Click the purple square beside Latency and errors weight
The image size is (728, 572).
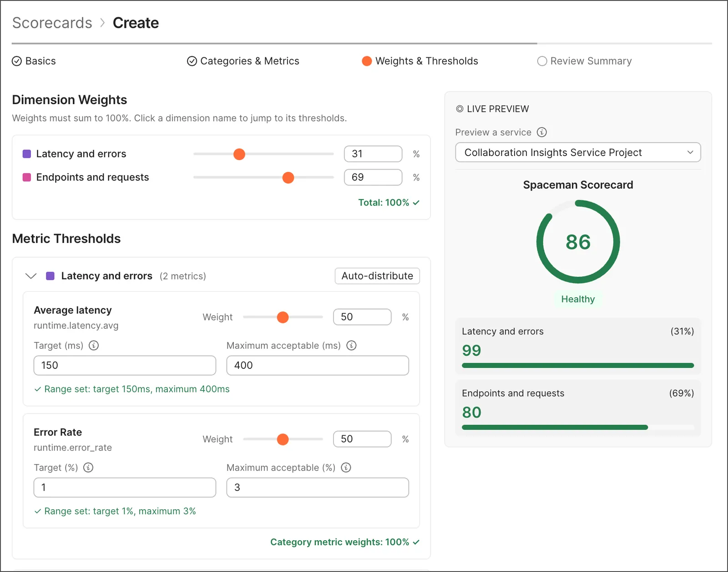[x=27, y=154]
